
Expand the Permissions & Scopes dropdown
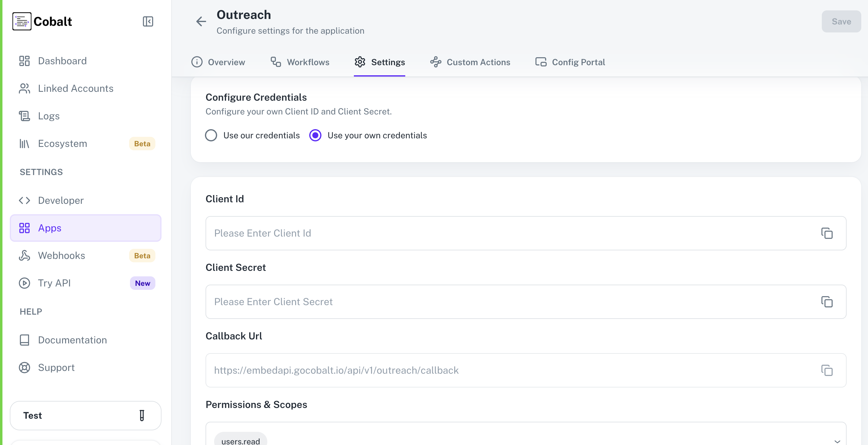point(837,440)
